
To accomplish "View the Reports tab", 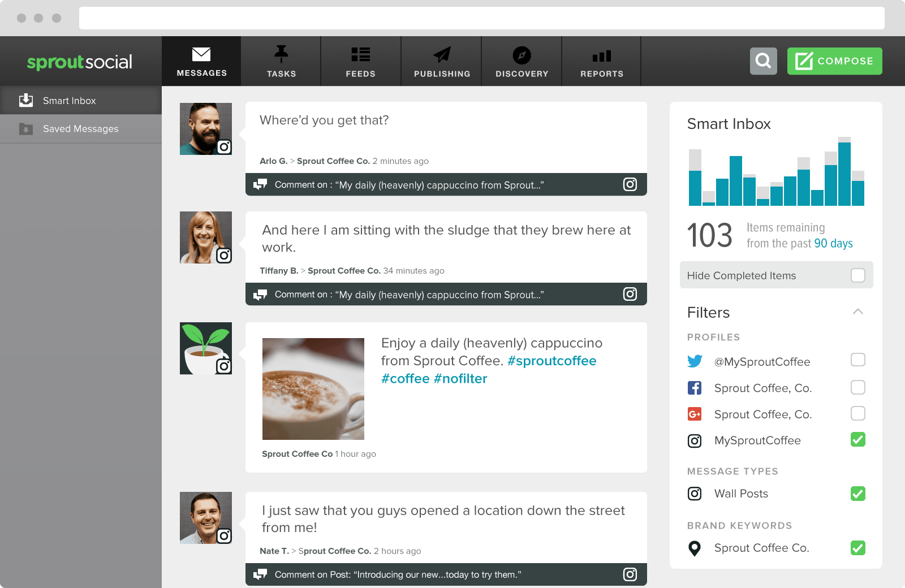I will [601, 61].
